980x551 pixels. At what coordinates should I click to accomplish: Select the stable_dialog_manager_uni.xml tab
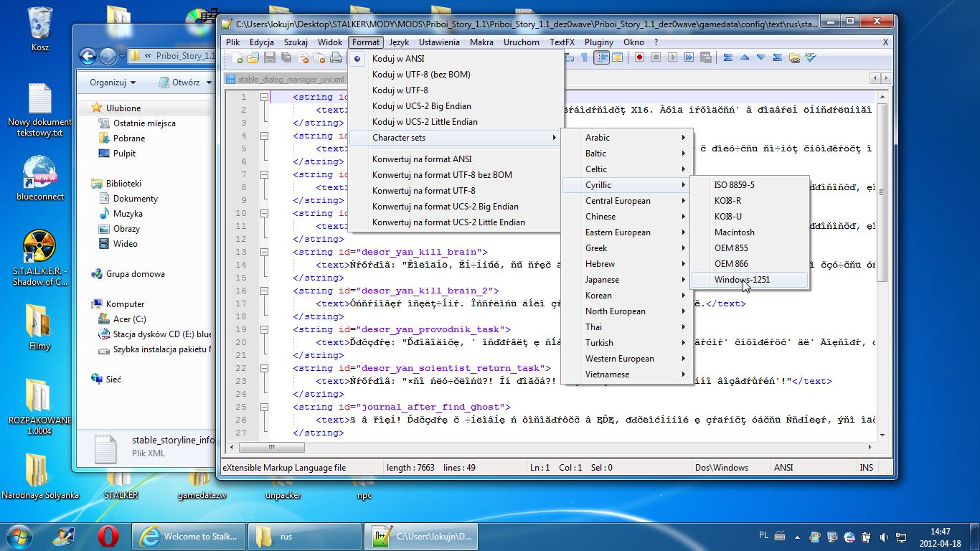pos(286,80)
